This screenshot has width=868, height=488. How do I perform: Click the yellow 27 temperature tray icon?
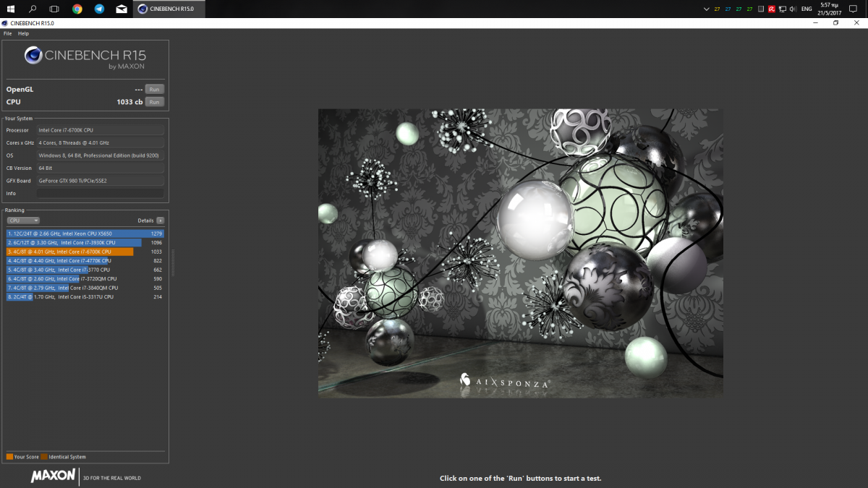[717, 9]
